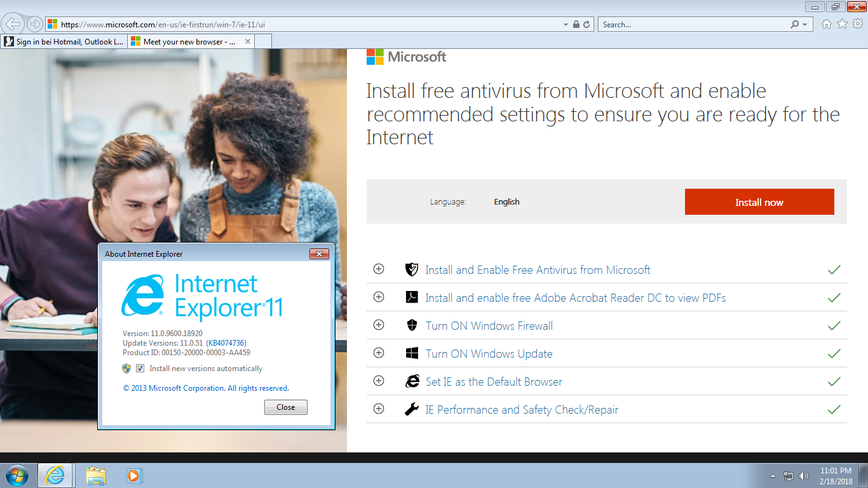Image resolution: width=868 pixels, height=488 pixels.
Task: Click the Install now button
Action: pyautogui.click(x=759, y=202)
